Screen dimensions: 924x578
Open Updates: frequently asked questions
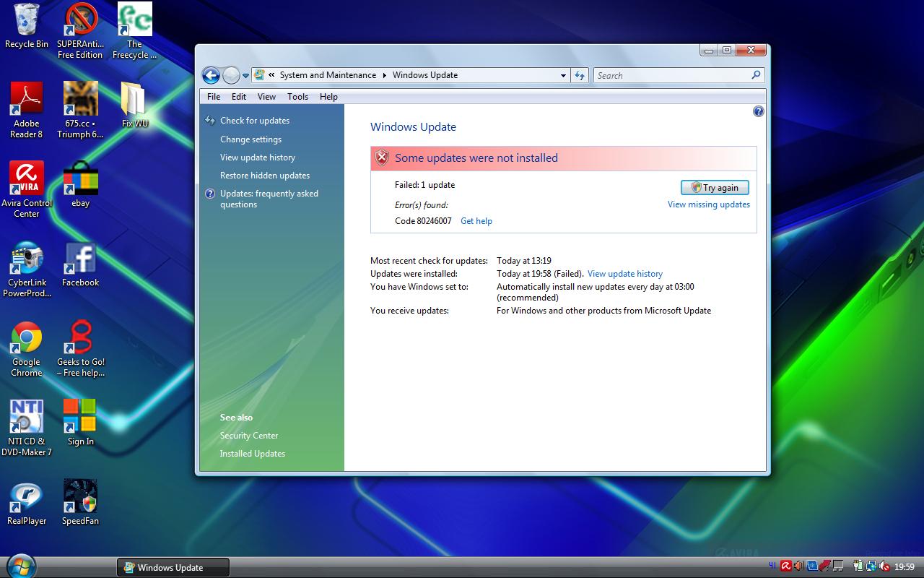269,199
